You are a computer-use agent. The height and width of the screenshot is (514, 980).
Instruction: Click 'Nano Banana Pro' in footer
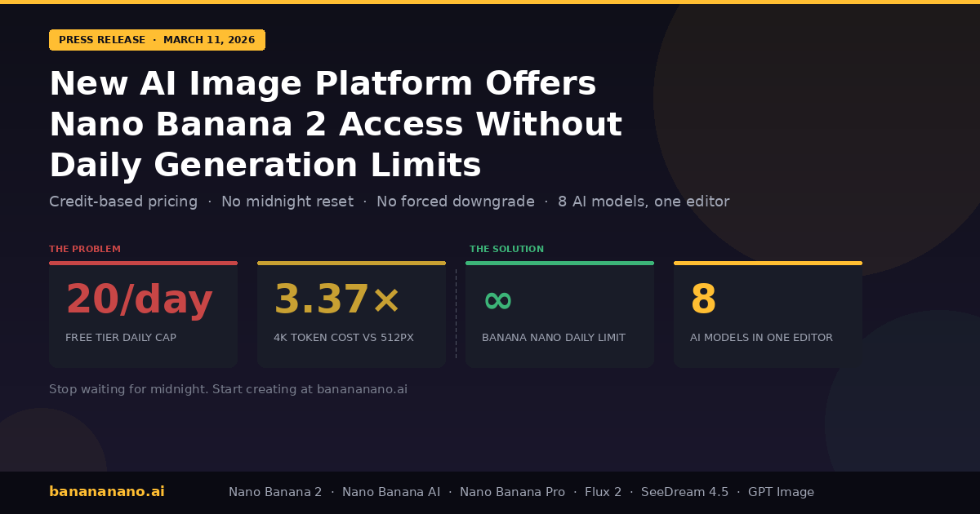(512, 492)
